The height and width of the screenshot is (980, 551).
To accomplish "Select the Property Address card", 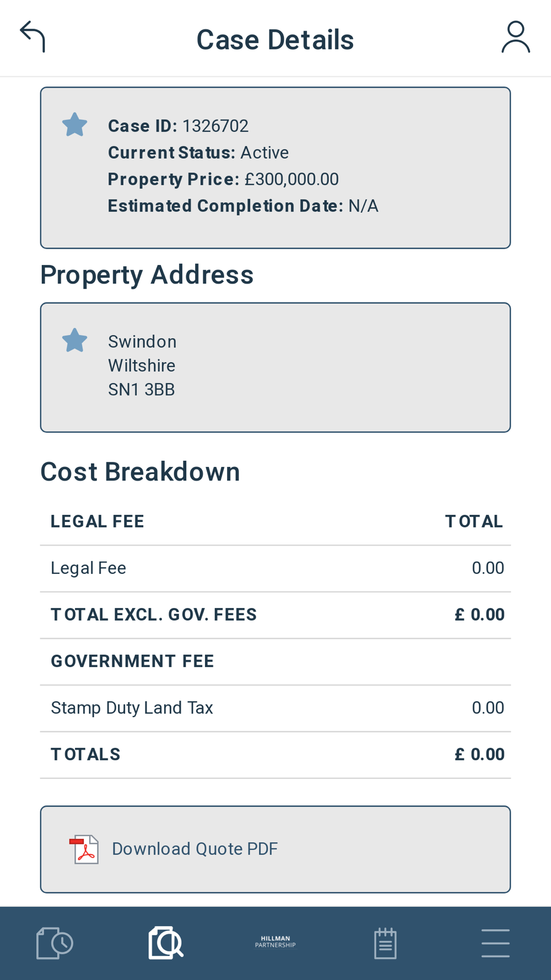I will pyautogui.click(x=275, y=367).
